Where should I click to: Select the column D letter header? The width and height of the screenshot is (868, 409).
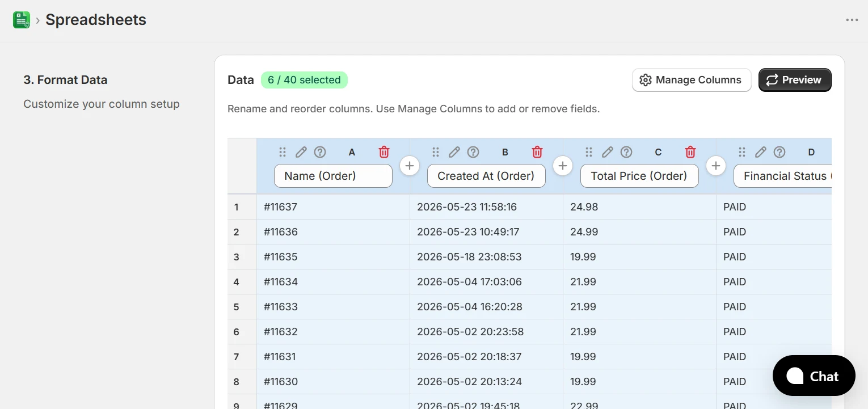(811, 152)
